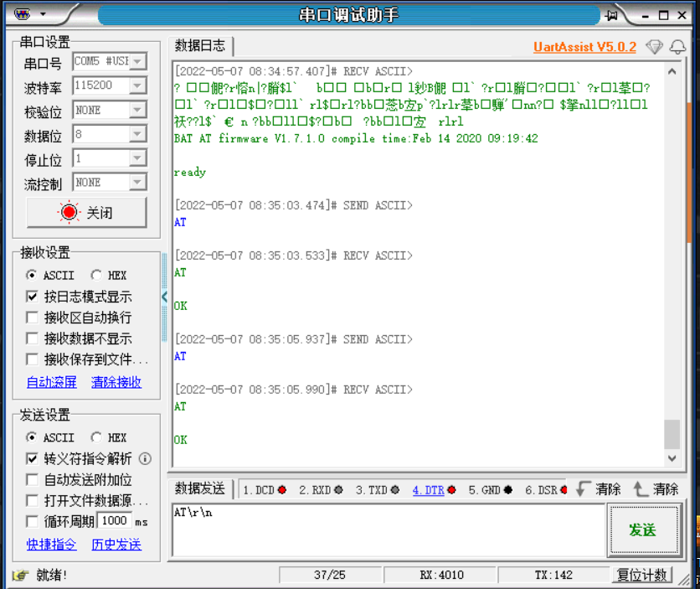
Task: Click the red port status icon on the 关闭 button
Action: [69, 213]
